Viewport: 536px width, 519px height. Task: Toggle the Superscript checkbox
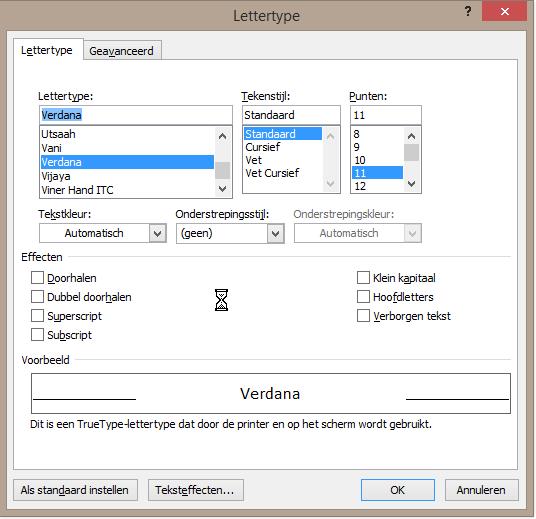pos(37,316)
